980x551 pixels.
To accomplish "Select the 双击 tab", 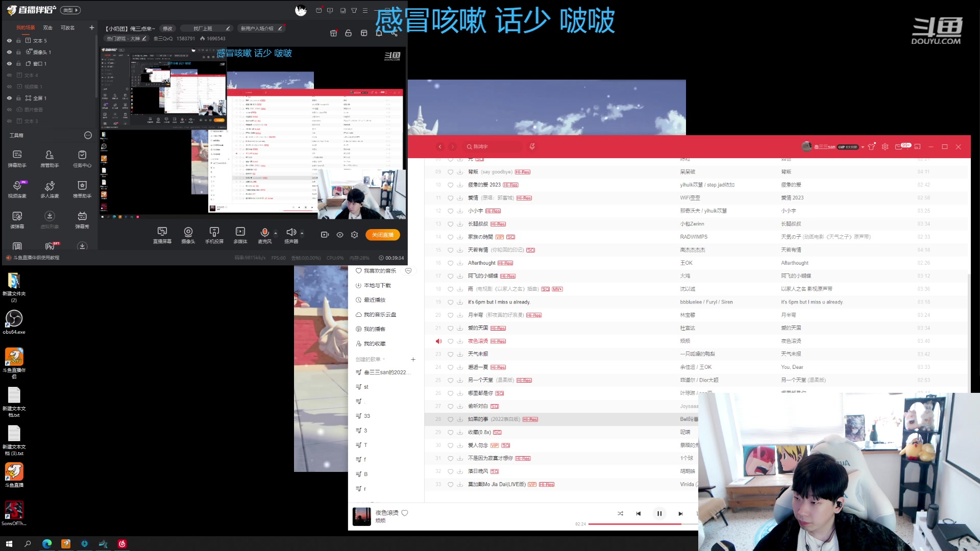I will (x=48, y=28).
